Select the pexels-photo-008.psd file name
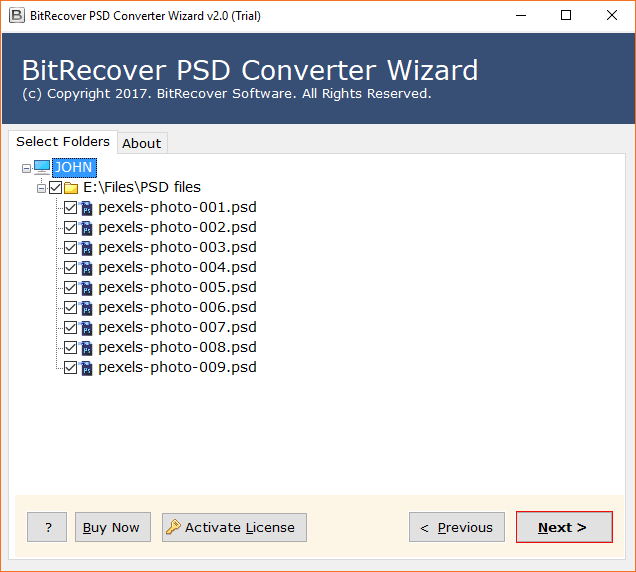Viewport: 636px width, 572px height. pyautogui.click(x=177, y=347)
